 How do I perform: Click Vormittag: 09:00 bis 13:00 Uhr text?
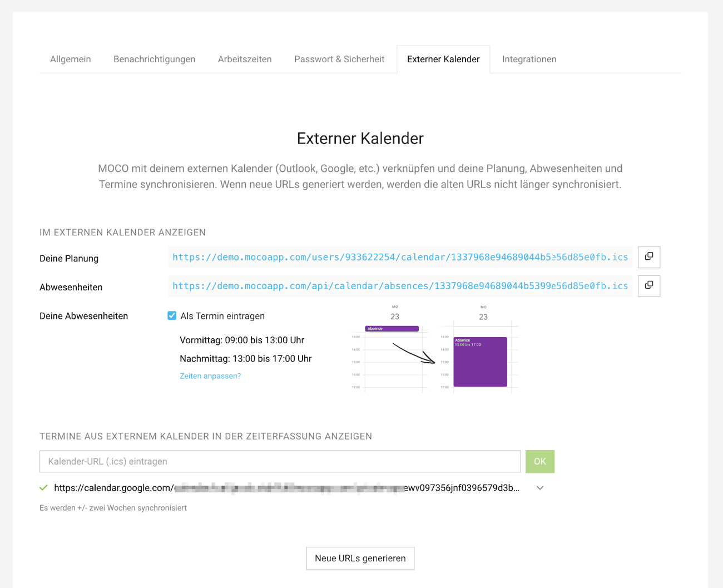(x=242, y=340)
